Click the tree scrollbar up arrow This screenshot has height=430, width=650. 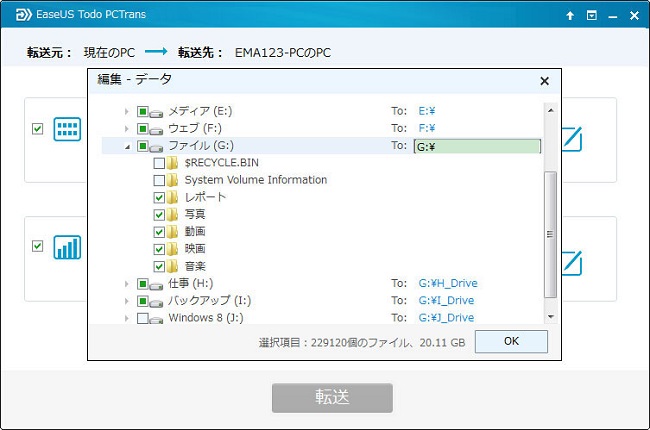pos(551,110)
